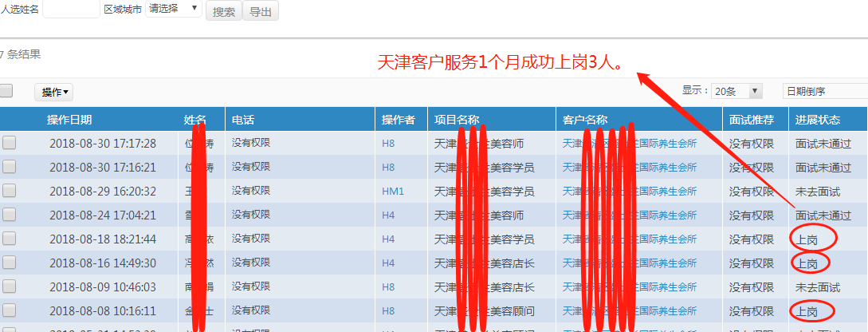868x332 pixels.
Task: Open client 国际养生会所 link in 2018-08-18 row
Action: pyautogui.click(x=630, y=239)
